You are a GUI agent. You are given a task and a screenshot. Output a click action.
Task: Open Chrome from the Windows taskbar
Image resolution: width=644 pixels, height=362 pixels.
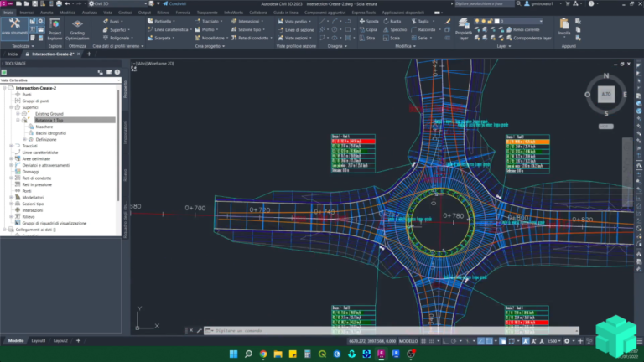pos(263,354)
